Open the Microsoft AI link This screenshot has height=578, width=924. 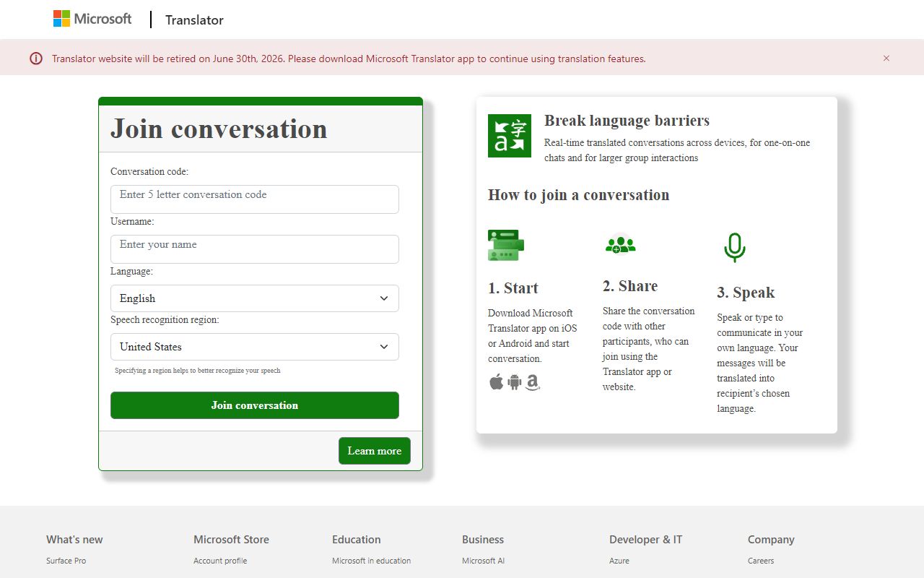(x=482, y=560)
